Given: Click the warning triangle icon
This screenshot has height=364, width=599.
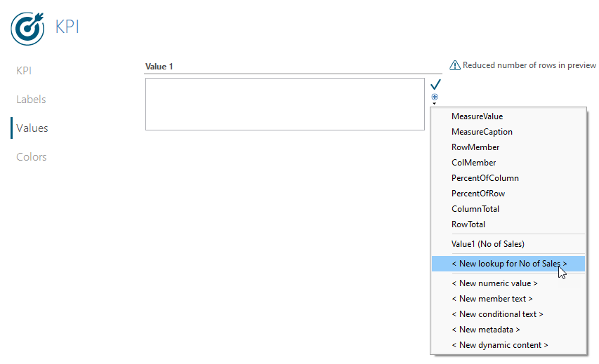Looking at the screenshot, I should pyautogui.click(x=454, y=65).
